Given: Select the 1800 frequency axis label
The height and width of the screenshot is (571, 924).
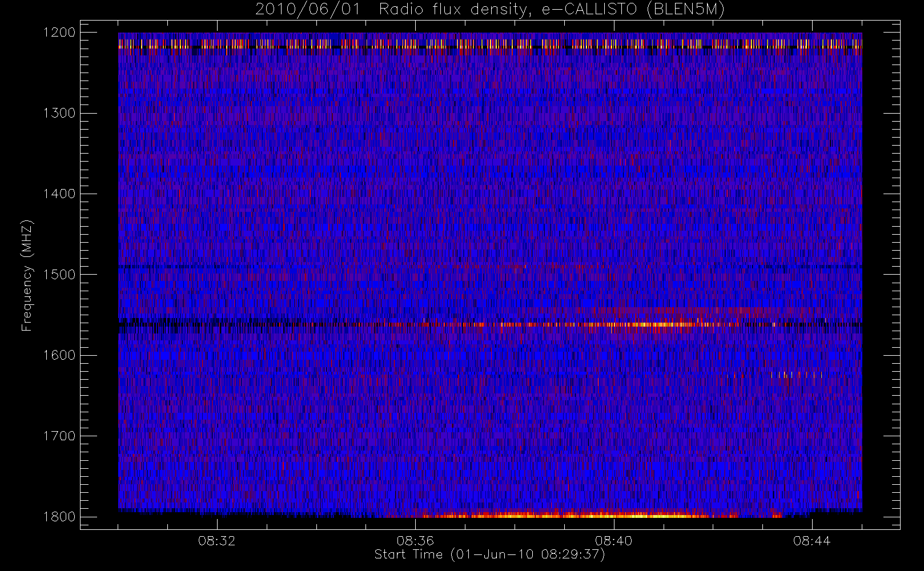Looking at the screenshot, I should (x=59, y=517).
